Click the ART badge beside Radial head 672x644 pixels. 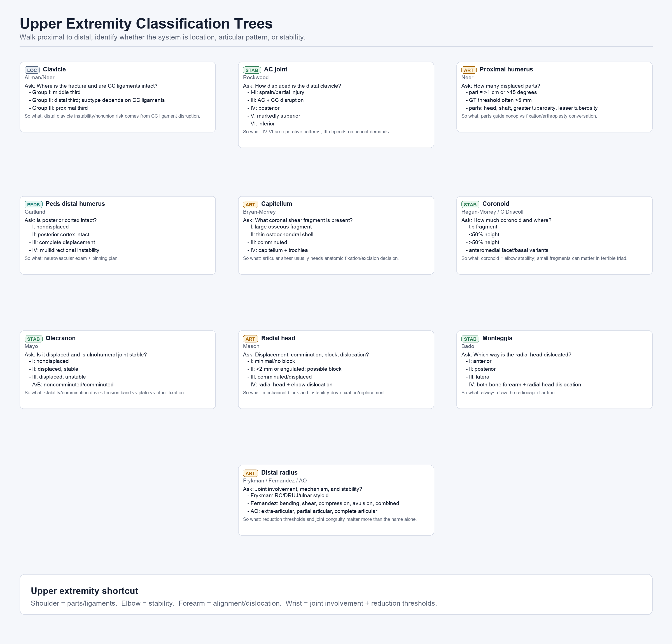pyautogui.click(x=250, y=339)
